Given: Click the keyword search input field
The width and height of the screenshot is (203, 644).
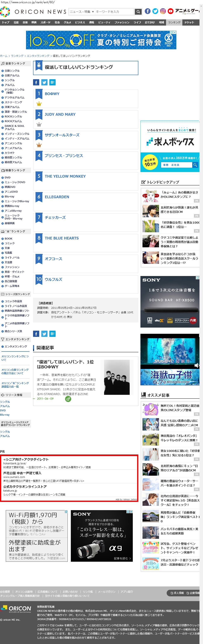Looking at the screenshot, I should pos(114,12).
